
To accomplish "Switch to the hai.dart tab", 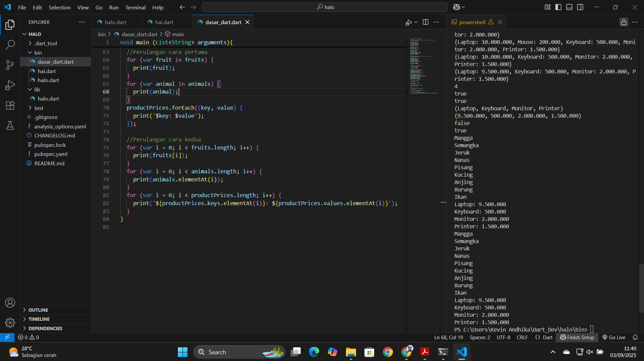I will point(164,22).
